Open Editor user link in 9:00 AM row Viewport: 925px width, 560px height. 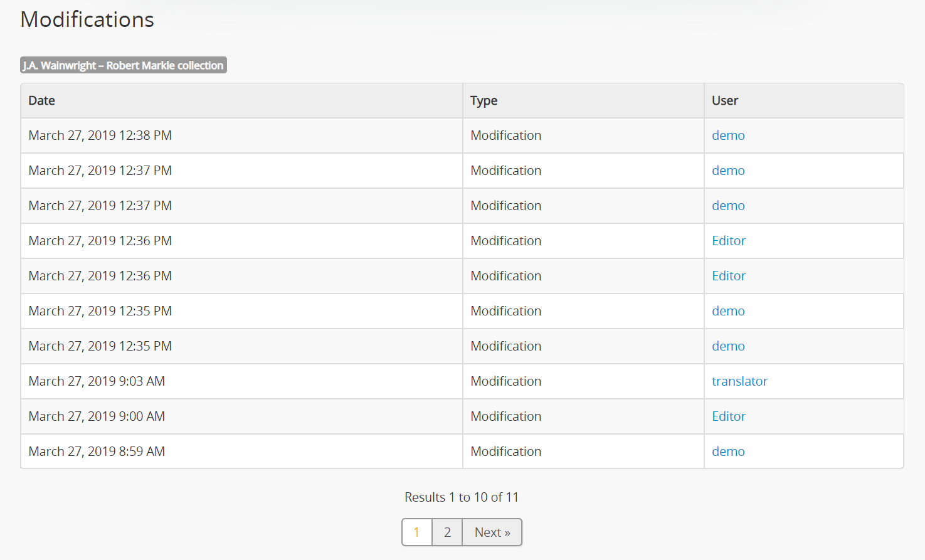coord(729,416)
